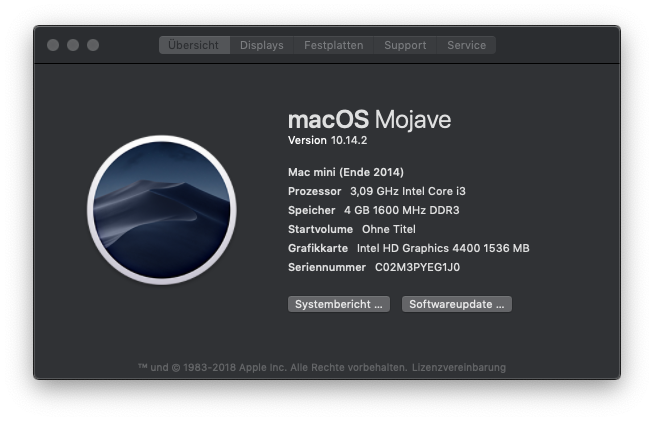Click the Startvolume Ohne Titel line
This screenshot has width=654, height=421.
point(352,229)
